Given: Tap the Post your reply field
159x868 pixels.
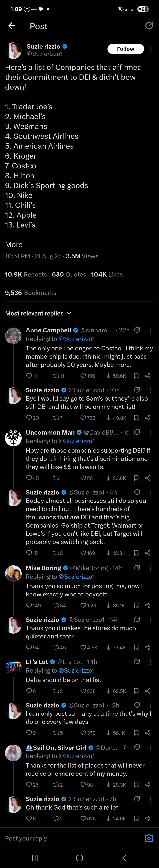Looking at the screenshot, I should pyautogui.click(x=68, y=838).
